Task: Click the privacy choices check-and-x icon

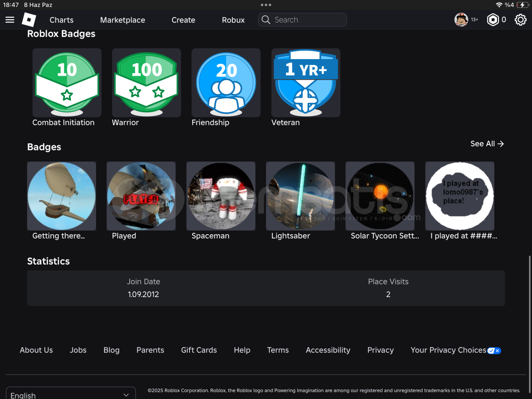Action: [x=494, y=351]
